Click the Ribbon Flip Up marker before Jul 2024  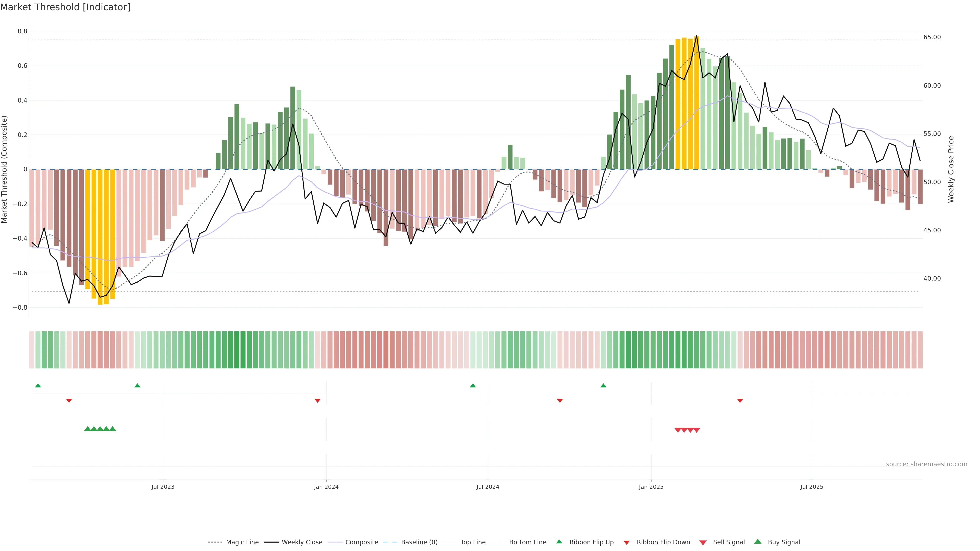pos(473,386)
